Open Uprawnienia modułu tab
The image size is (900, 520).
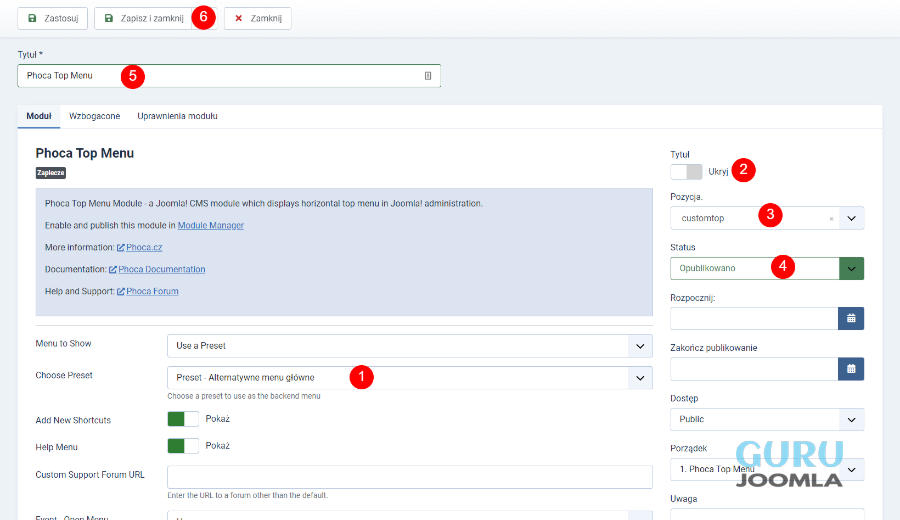(177, 116)
